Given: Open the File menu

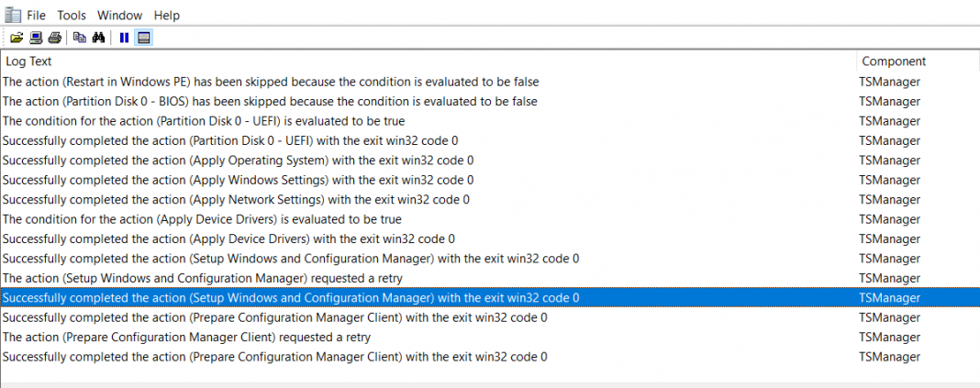Looking at the screenshot, I should [37, 15].
